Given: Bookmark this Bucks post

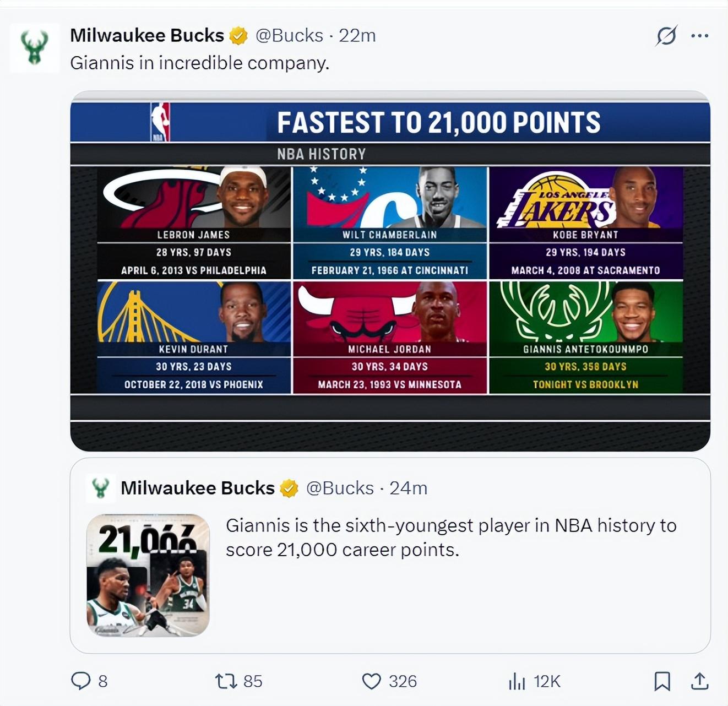Looking at the screenshot, I should click(662, 681).
